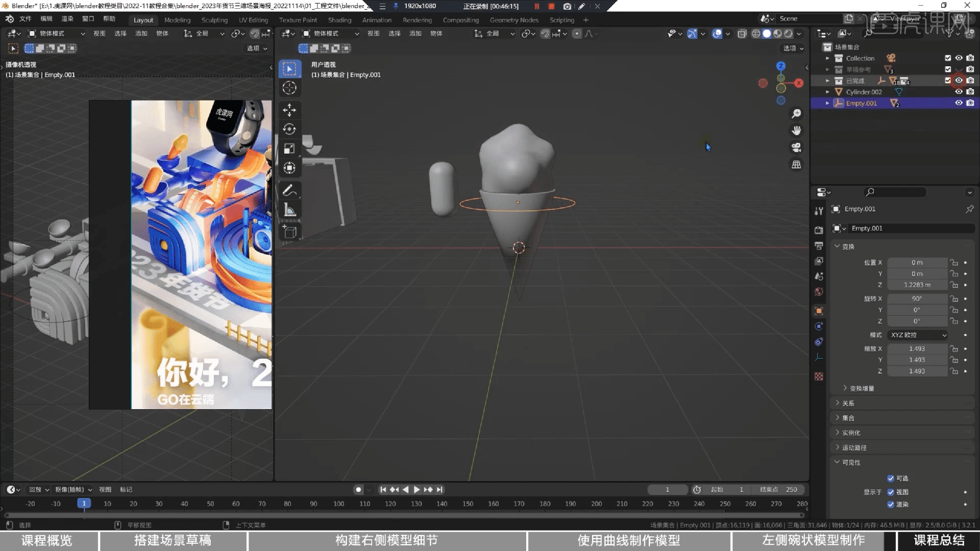Click the pan view hand icon
Viewport: 980px width, 551px height.
796,131
